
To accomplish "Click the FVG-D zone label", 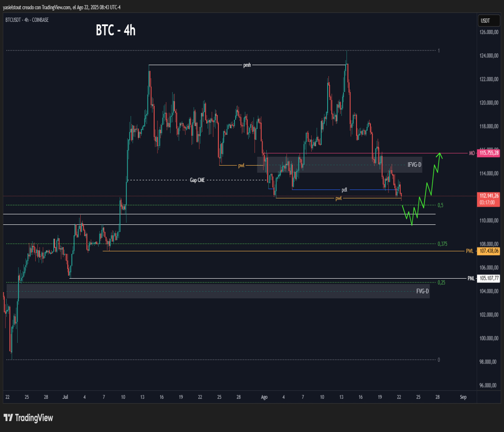I will (423, 291).
